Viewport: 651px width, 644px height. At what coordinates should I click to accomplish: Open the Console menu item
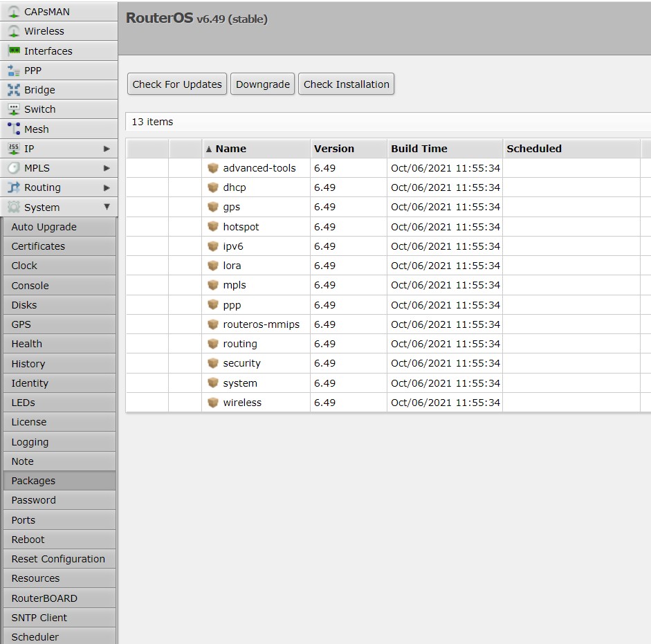59,286
